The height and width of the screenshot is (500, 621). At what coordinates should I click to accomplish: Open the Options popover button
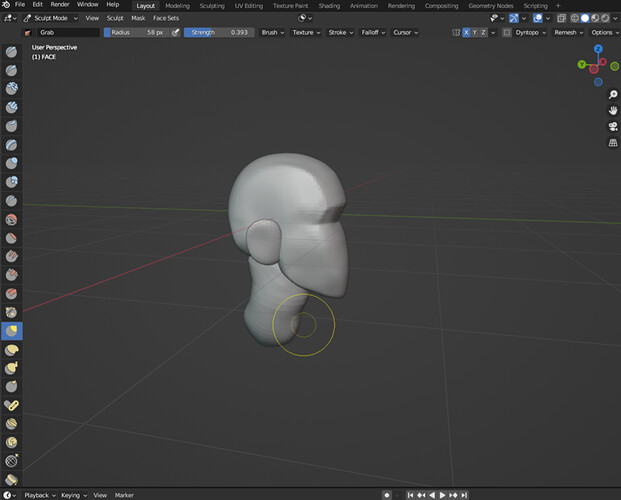[604, 32]
